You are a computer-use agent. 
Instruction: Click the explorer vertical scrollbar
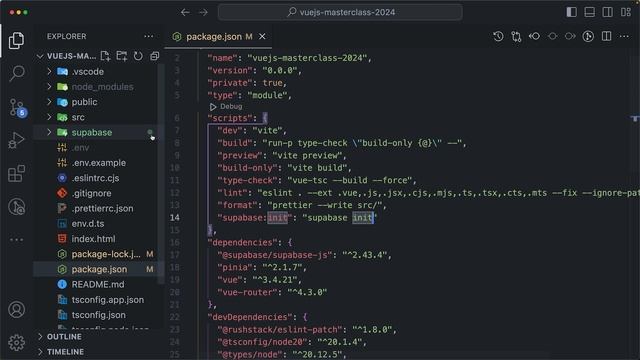point(161,173)
